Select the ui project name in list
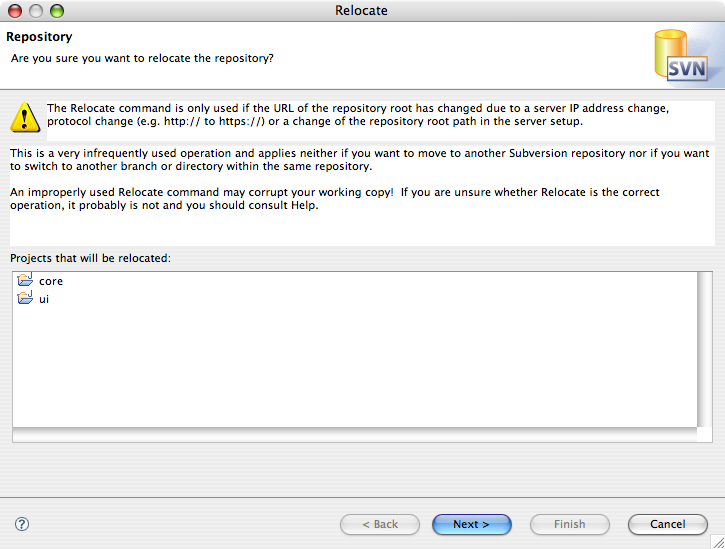Image resolution: width=725 pixels, height=549 pixels. click(44, 299)
